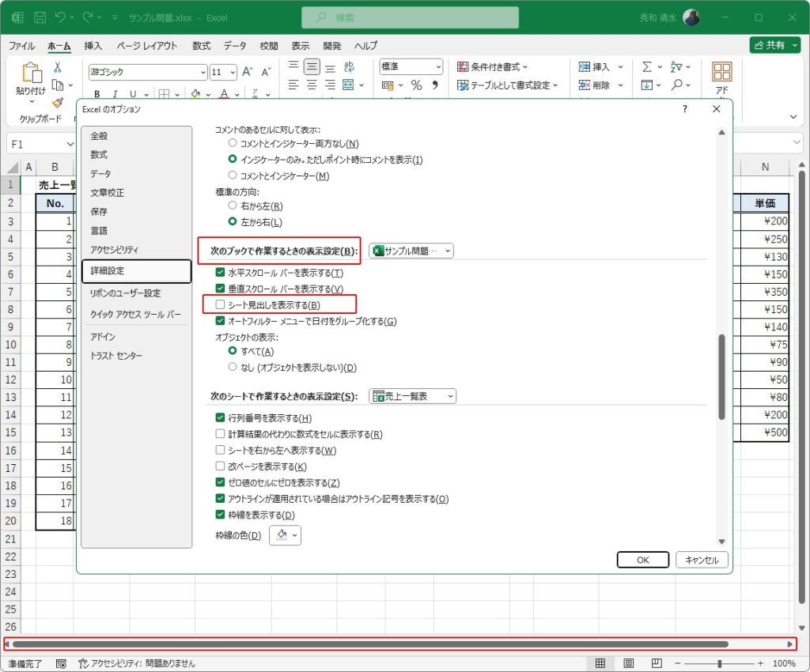Click the Format Painter brush icon
Viewport: 810px width, 672px height.
58,102
